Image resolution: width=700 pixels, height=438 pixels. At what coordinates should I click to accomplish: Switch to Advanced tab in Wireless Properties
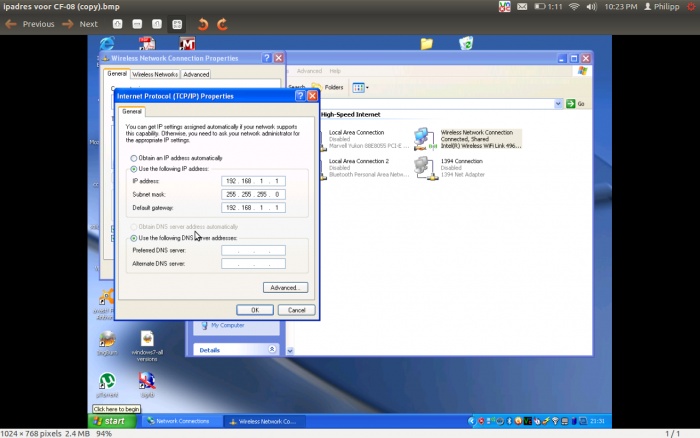(x=196, y=75)
